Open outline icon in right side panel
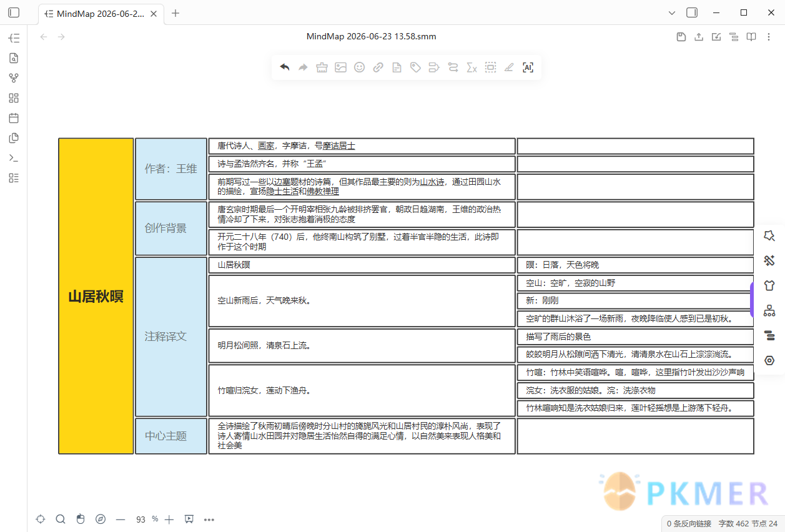Viewport: 785px width, 532px height. click(x=769, y=336)
